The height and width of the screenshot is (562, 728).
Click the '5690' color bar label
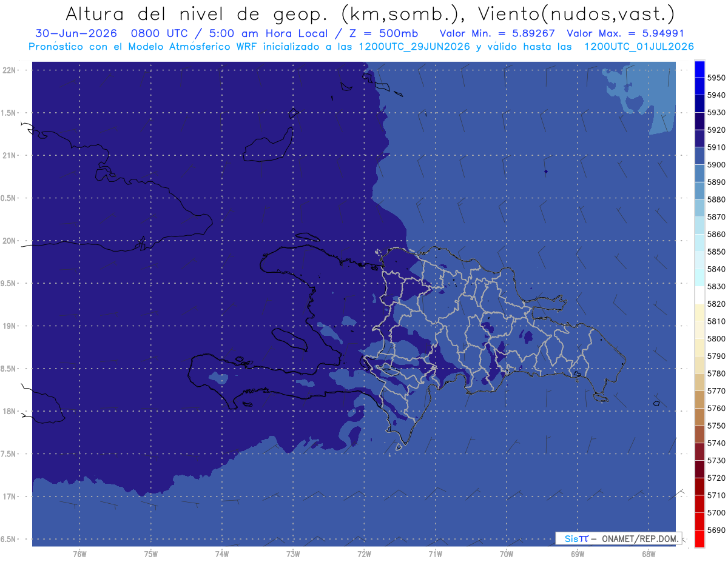pyautogui.click(x=716, y=530)
